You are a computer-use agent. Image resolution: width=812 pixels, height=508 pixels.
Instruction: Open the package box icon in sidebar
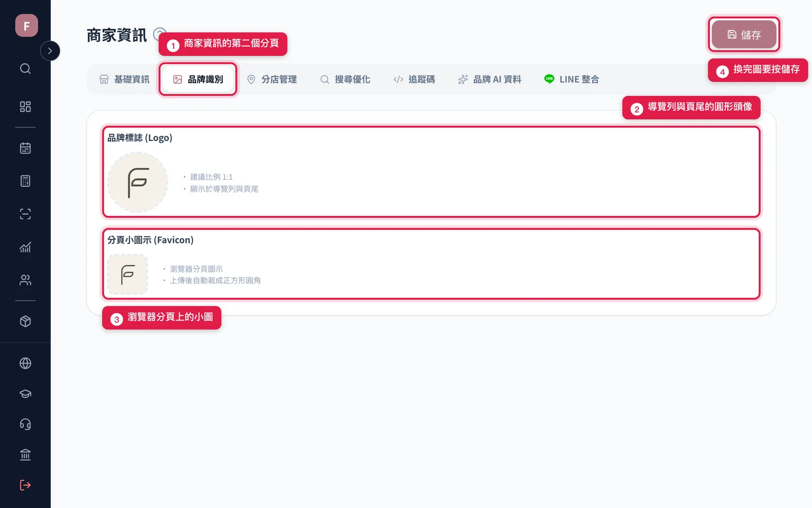tap(25, 322)
